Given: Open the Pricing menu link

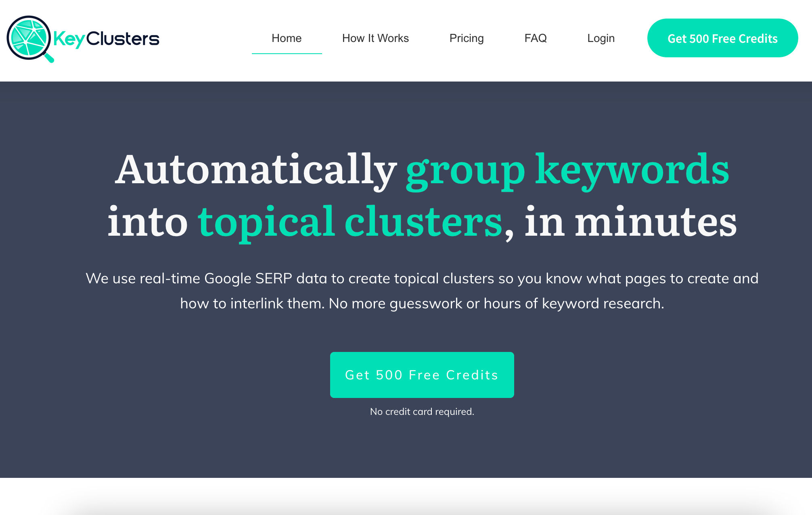Looking at the screenshot, I should [x=467, y=38].
